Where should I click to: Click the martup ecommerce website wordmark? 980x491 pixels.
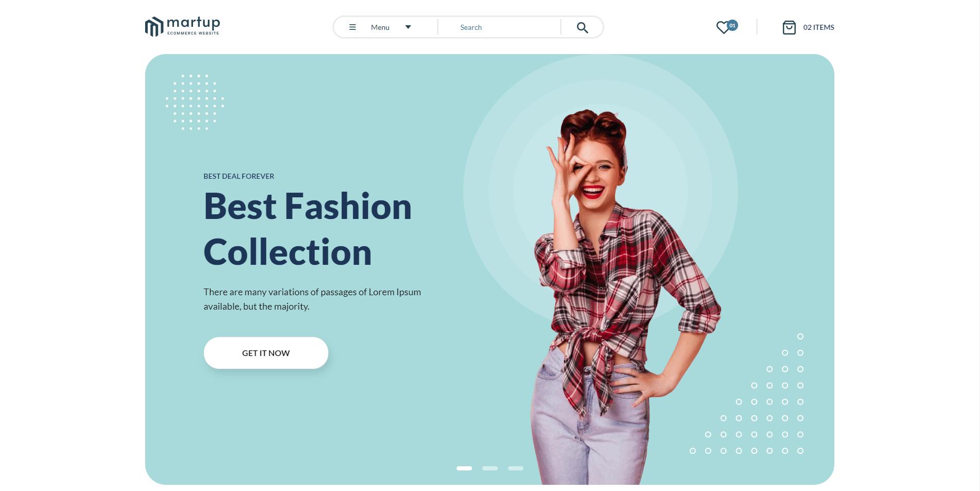(194, 26)
